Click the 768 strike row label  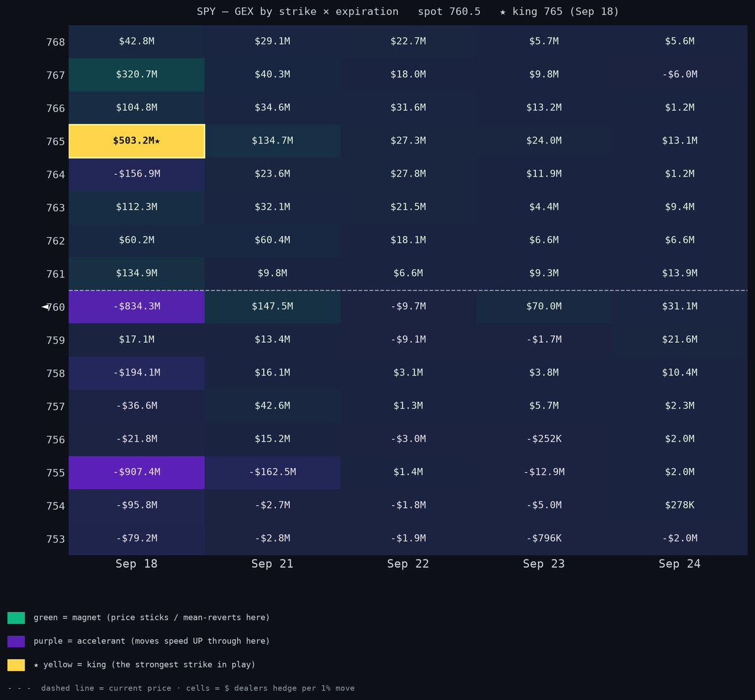(x=55, y=42)
